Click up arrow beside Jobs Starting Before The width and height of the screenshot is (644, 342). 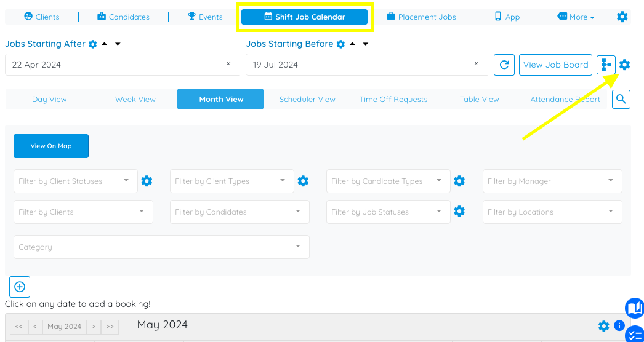pyautogui.click(x=352, y=44)
